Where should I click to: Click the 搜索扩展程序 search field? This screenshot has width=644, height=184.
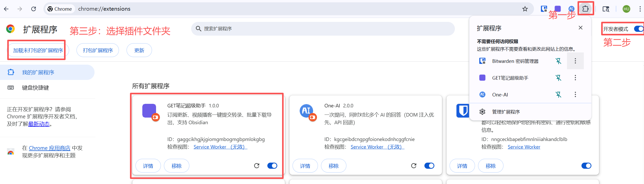[323, 29]
